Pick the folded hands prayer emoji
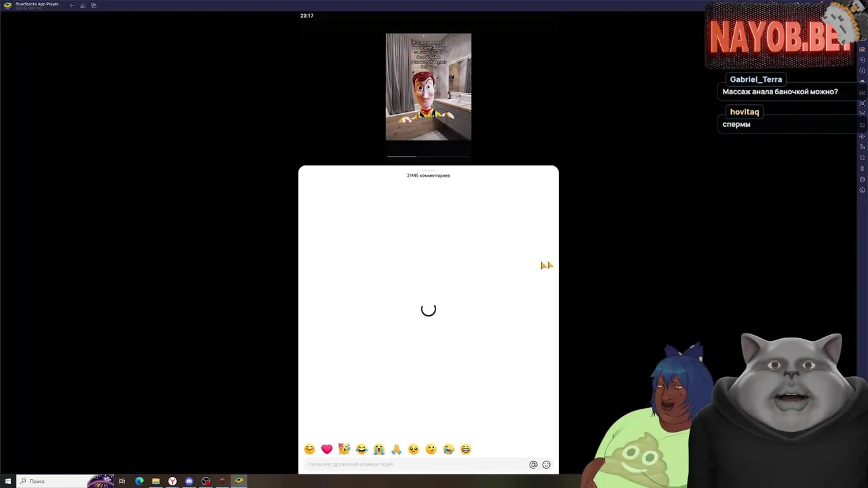Screen dimensions: 868x488 pyautogui.click(x=396, y=449)
